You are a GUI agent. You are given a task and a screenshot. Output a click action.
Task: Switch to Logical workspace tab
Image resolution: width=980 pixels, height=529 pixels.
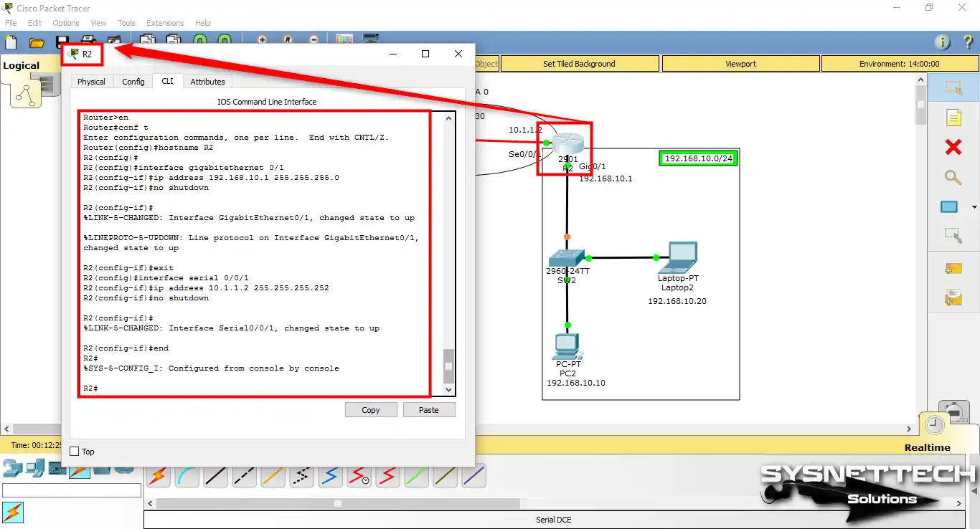(21, 66)
